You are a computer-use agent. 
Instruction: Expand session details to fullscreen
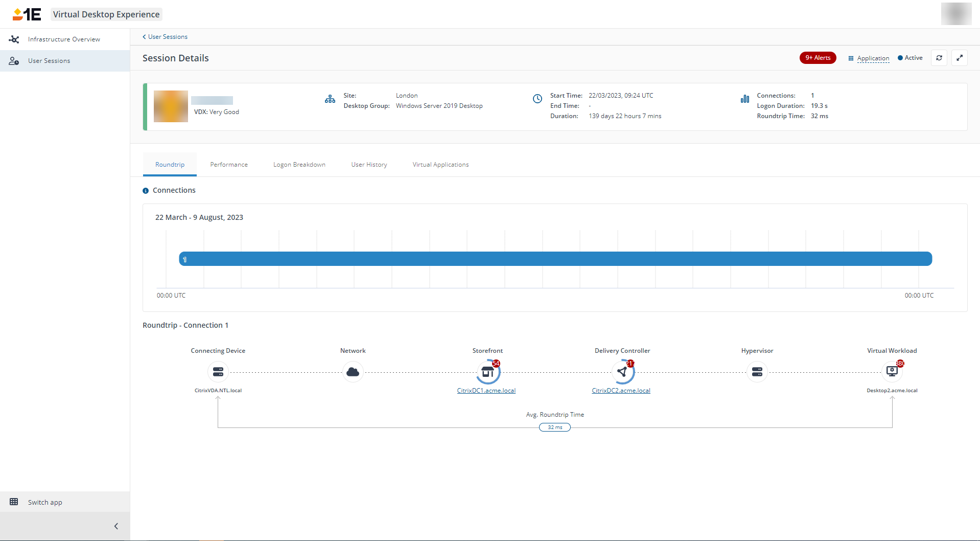pos(960,58)
